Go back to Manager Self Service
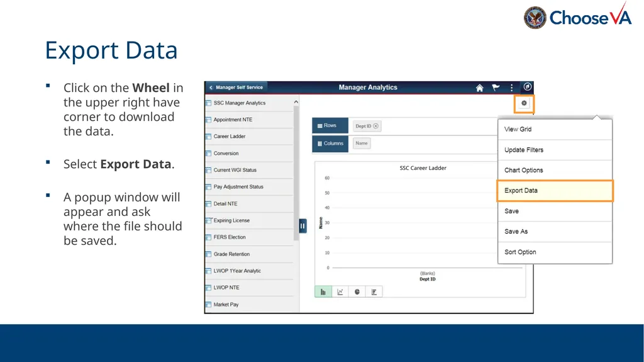Screen dimensions: 644x362 tap(236, 88)
